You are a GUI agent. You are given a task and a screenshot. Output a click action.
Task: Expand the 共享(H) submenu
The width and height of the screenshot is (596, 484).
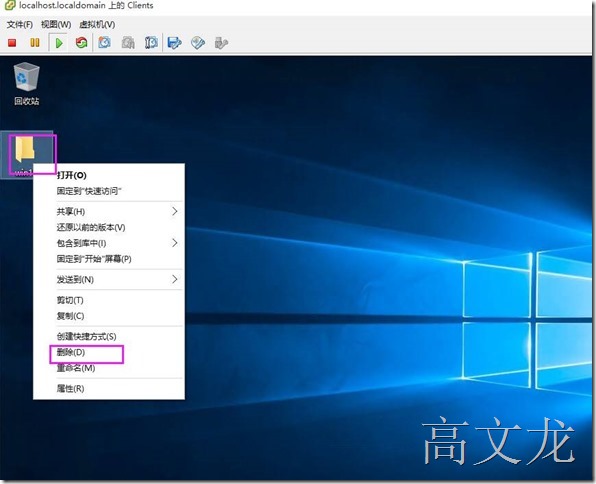[109, 211]
